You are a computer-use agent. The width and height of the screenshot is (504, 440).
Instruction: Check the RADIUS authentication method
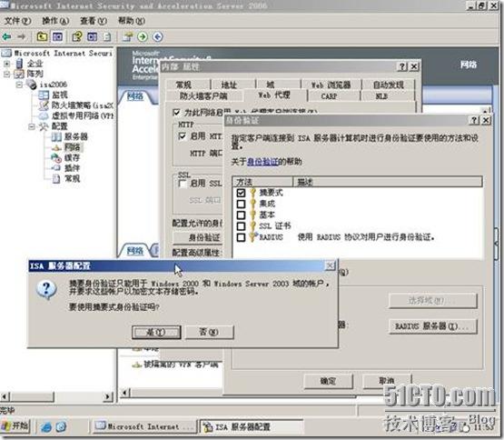241,237
